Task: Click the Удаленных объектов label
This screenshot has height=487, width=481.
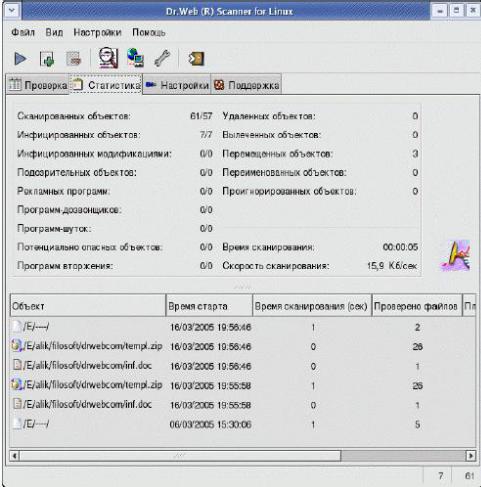Action: (x=269, y=116)
